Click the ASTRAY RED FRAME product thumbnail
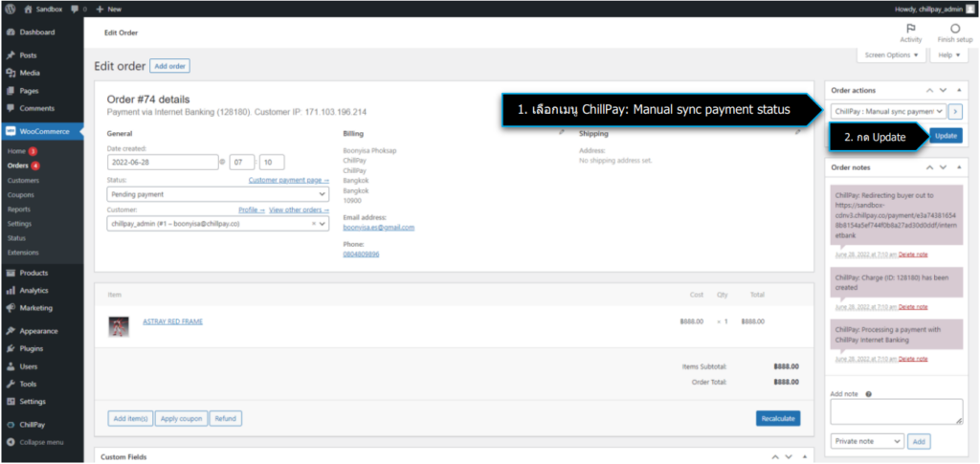980x464 pixels. pos(119,326)
